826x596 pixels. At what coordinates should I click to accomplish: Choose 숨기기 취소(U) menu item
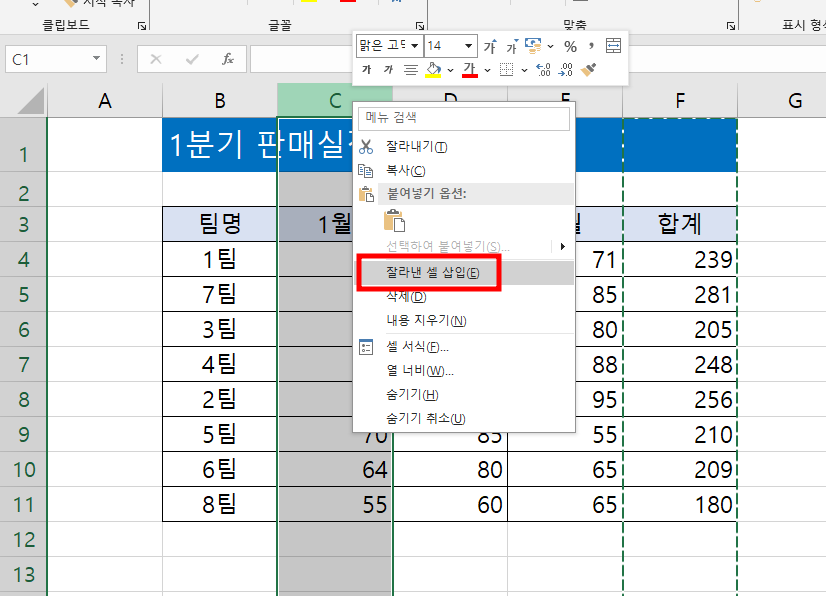tap(464, 418)
